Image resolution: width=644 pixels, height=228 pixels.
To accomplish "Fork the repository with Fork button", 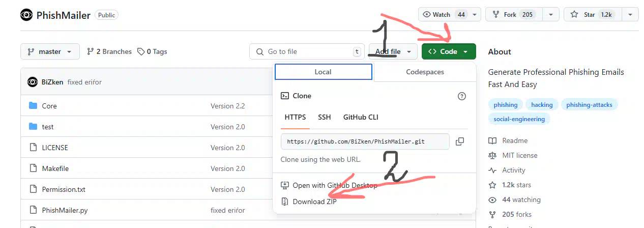I will click(514, 15).
